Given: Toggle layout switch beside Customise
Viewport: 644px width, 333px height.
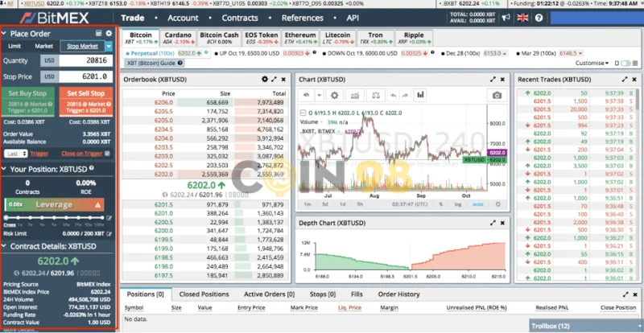Looking at the screenshot, I should [625, 64].
